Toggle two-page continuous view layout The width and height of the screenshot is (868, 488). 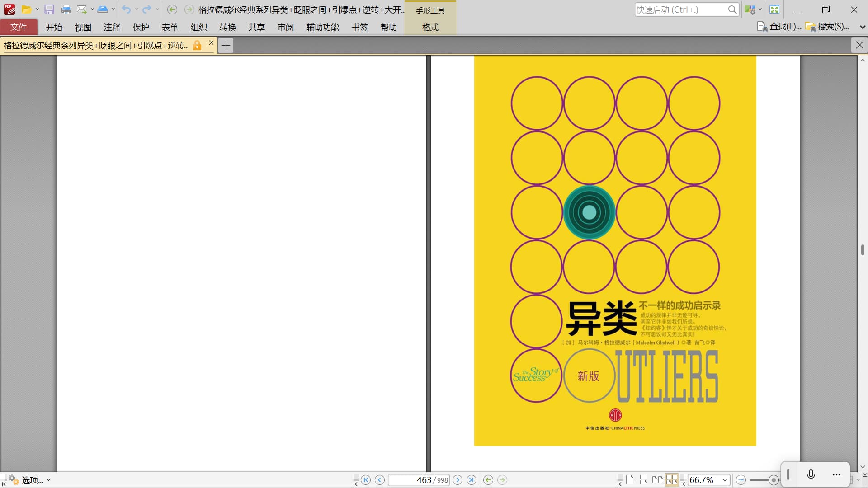pos(672,480)
